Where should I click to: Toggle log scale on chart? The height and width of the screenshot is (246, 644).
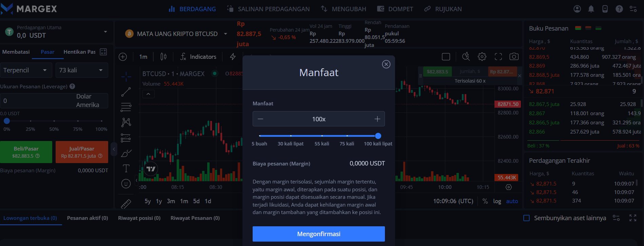point(497,201)
